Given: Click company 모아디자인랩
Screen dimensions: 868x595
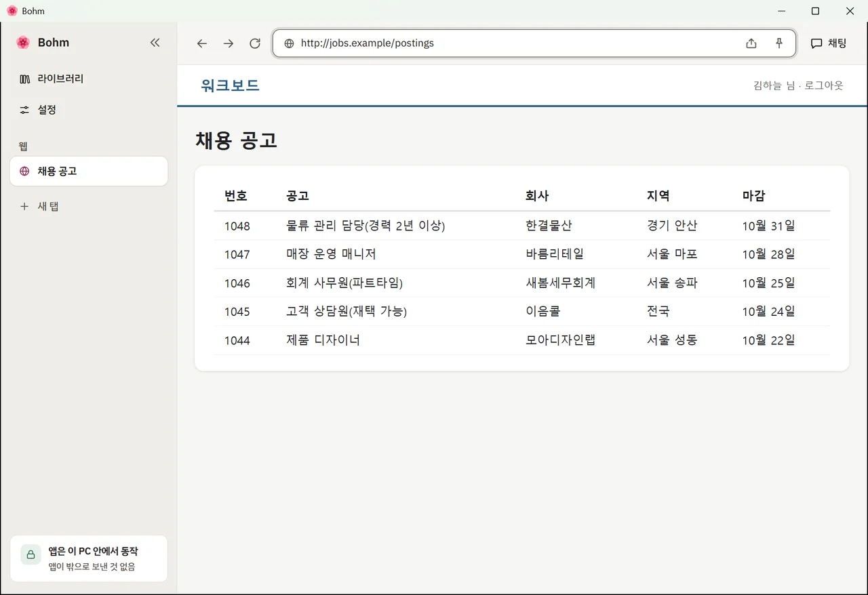Looking at the screenshot, I should [560, 340].
